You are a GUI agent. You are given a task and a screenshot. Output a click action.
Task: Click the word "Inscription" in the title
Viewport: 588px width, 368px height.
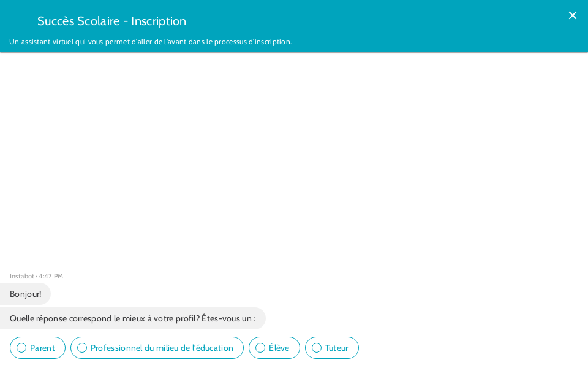click(x=159, y=21)
